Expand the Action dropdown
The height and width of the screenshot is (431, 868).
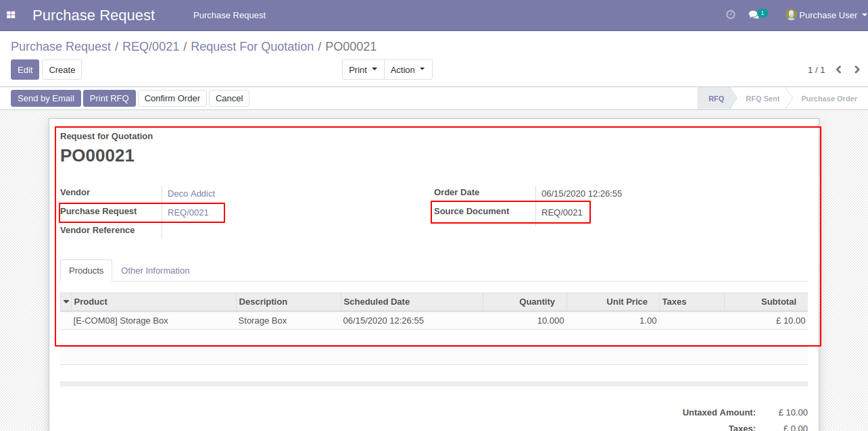tap(408, 70)
